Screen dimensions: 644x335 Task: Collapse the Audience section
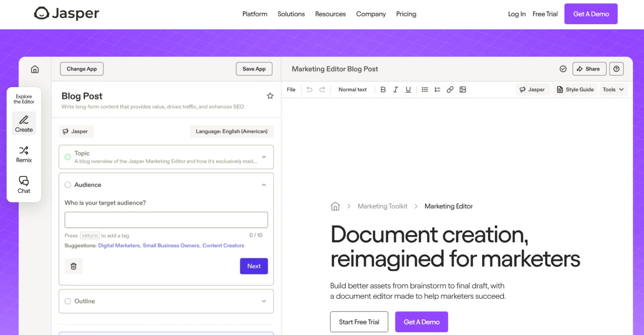[264, 185]
